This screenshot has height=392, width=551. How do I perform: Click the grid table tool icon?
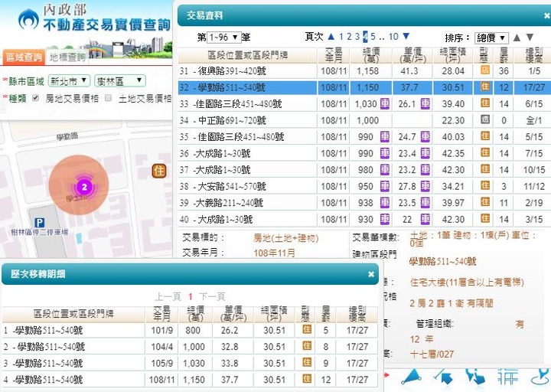pos(508,377)
